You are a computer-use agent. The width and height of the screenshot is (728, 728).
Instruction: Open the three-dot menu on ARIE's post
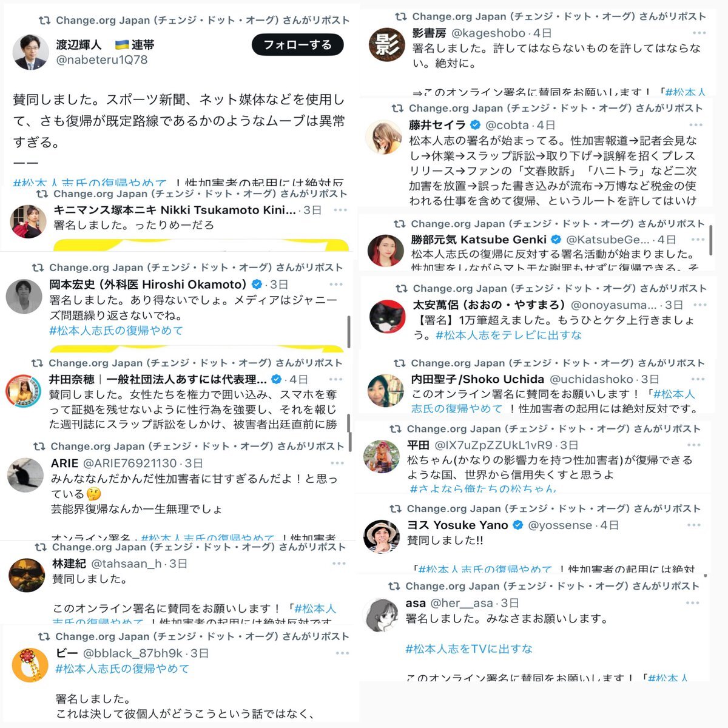[x=337, y=463]
